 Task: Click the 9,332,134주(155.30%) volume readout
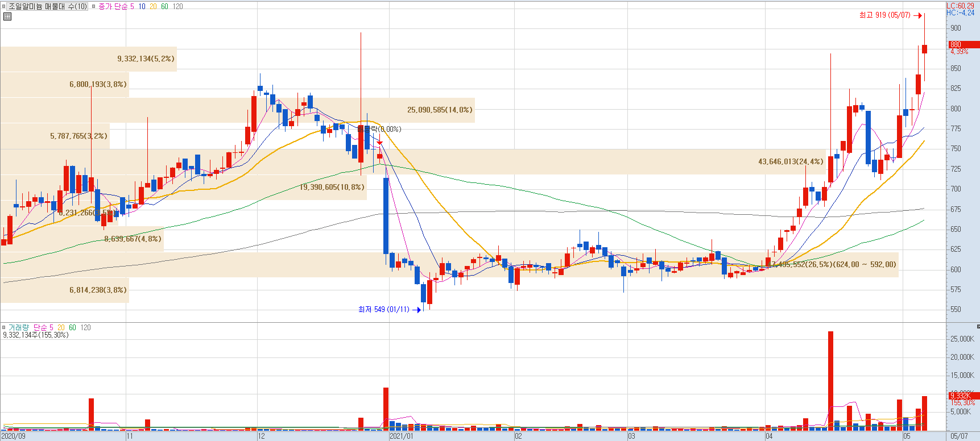pos(36,335)
